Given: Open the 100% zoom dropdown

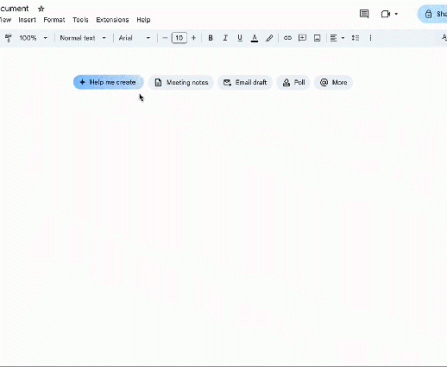Looking at the screenshot, I should (33, 38).
